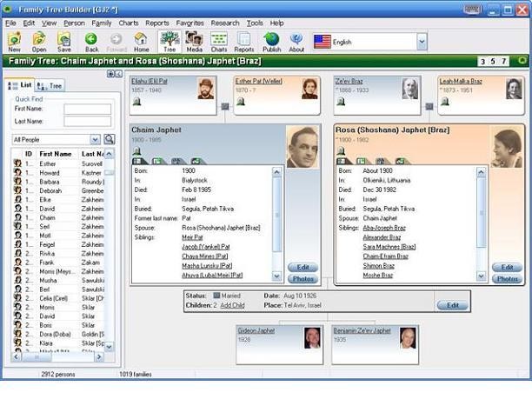Click the search magnifier beside All People
This screenshot has width=532, height=399.
[109, 139]
